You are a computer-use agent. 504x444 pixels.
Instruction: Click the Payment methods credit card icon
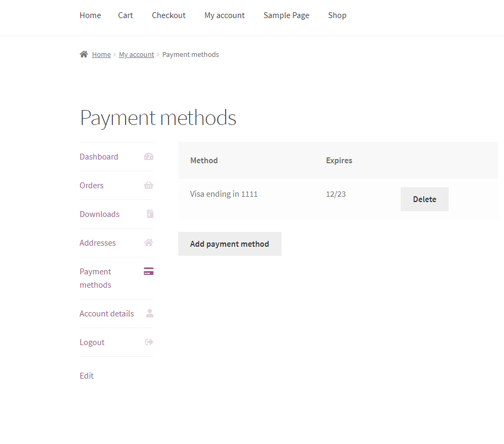tap(148, 271)
